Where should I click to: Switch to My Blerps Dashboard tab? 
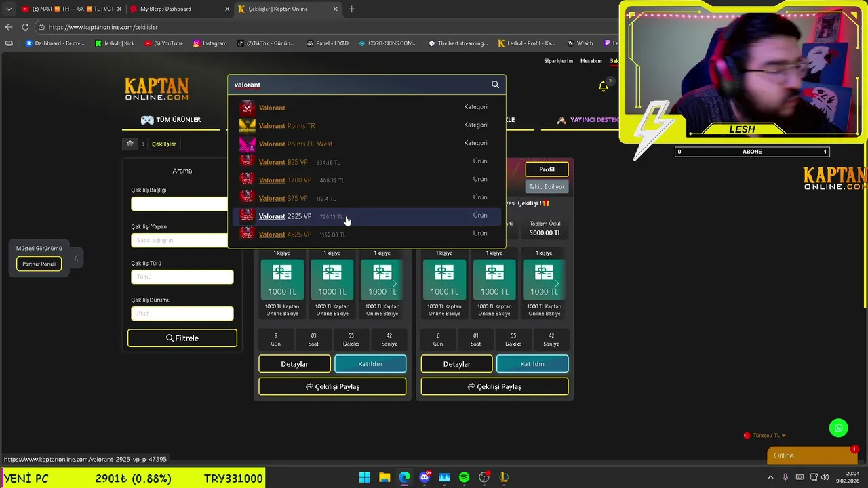(178, 9)
